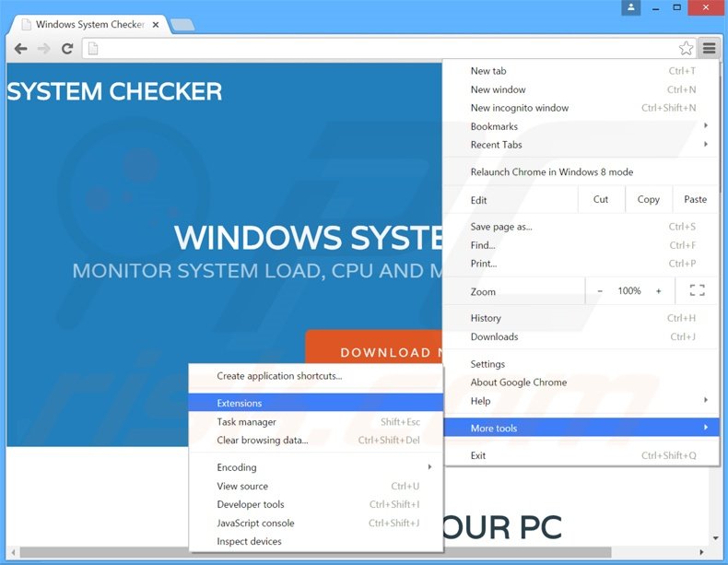Click inside the address bar

click(388, 48)
